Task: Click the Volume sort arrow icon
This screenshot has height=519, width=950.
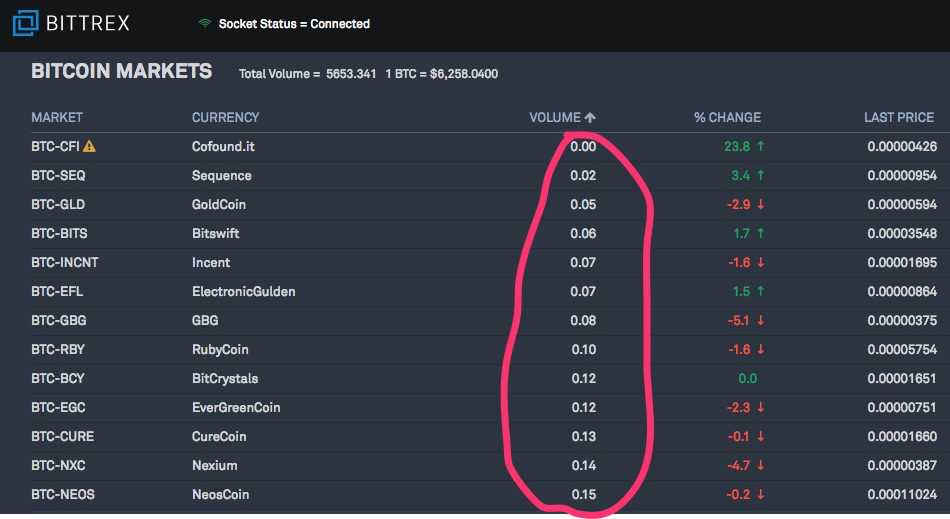Action: click(590, 117)
